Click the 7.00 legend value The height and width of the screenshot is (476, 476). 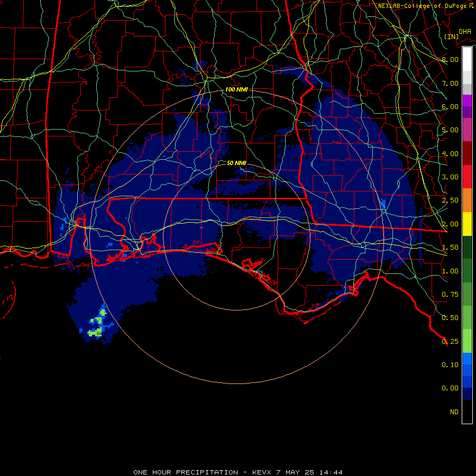point(450,83)
